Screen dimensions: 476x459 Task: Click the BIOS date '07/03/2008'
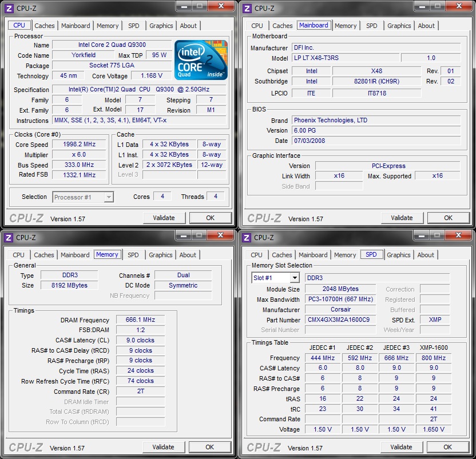coord(376,141)
